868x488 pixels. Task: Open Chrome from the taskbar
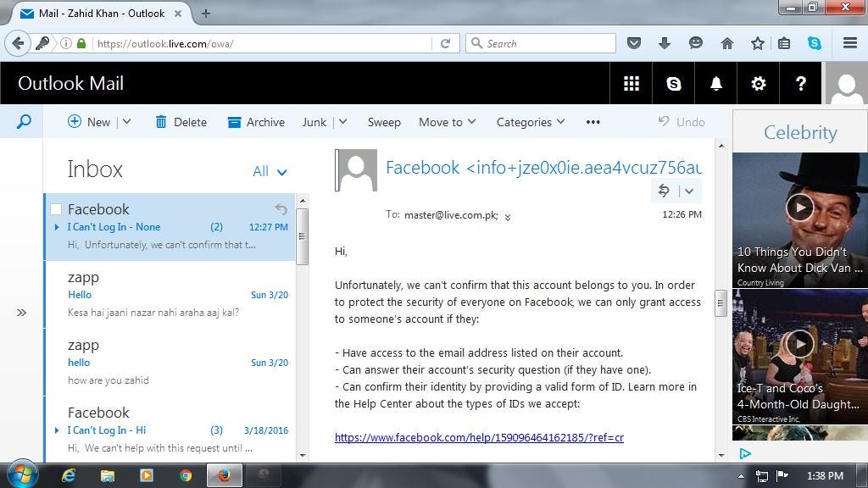tap(186, 475)
